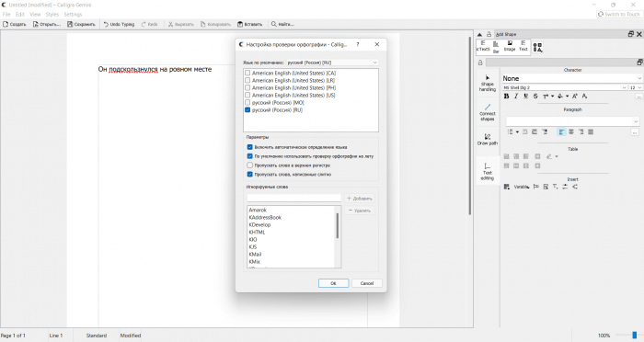
Task: Click the lock icon beside Add Shape
Action: 489,34
